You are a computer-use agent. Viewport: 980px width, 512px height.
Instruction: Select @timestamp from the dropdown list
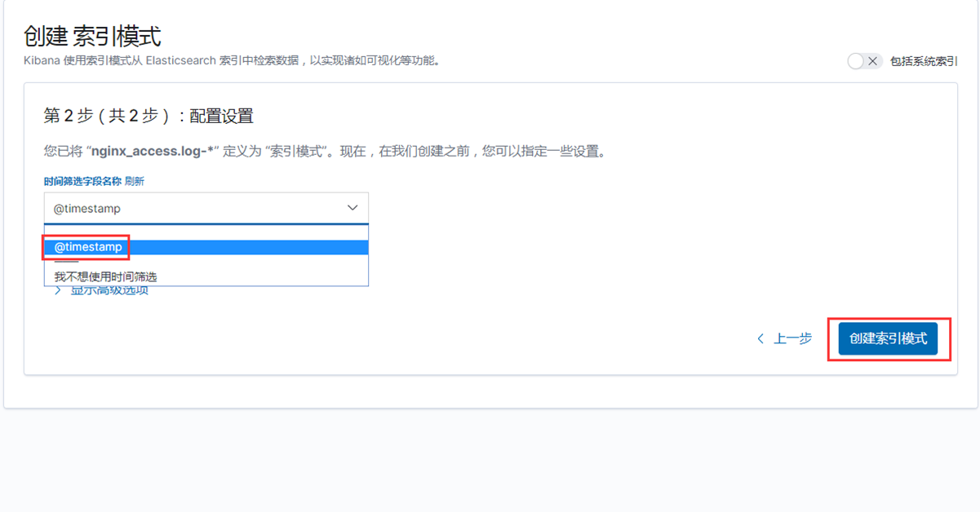pos(206,247)
